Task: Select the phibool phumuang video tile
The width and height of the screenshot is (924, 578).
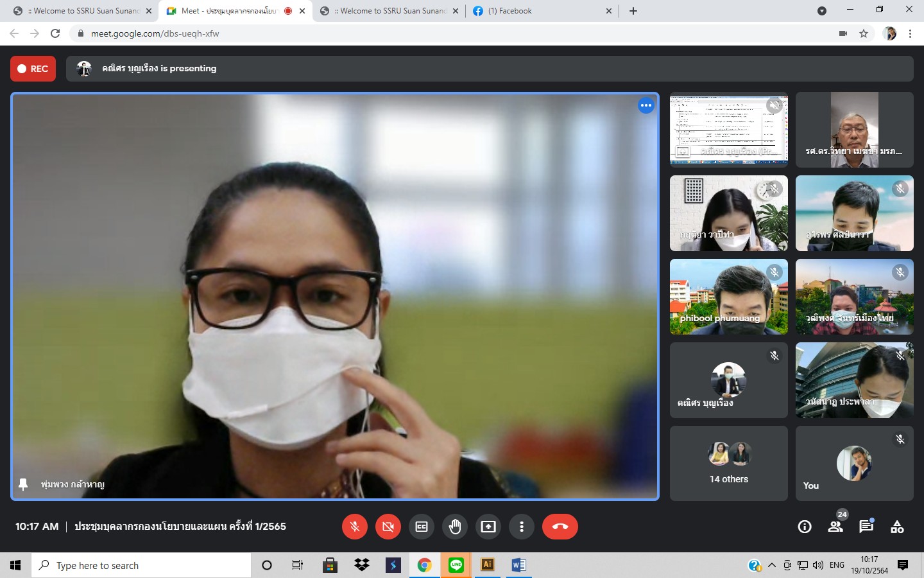Action: [728, 297]
